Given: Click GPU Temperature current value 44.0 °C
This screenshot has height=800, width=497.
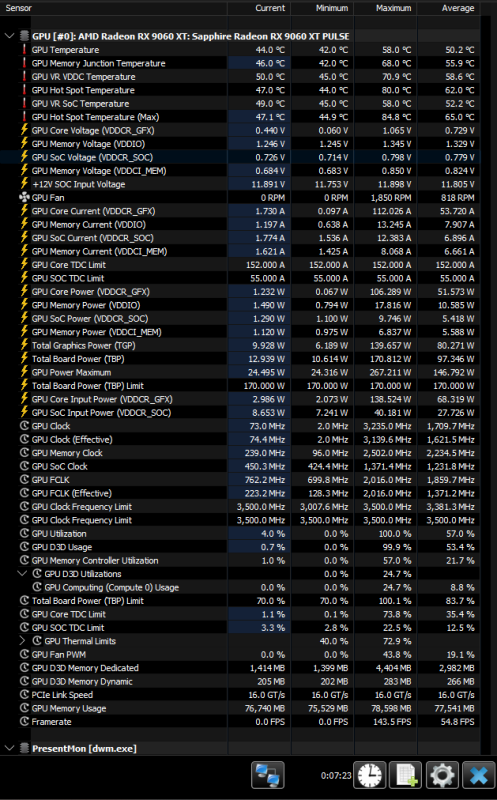Looking at the screenshot, I should (270, 50).
